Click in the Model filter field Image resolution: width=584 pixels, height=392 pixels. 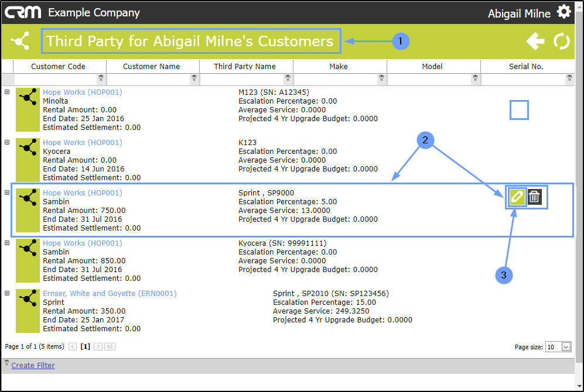[429, 78]
